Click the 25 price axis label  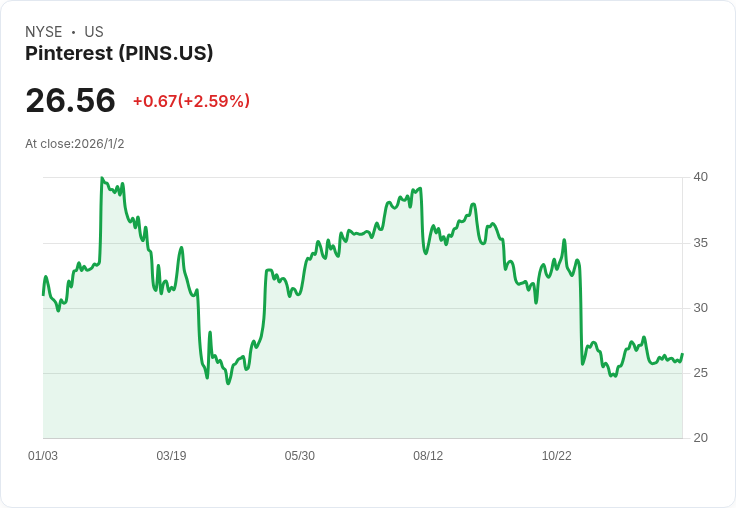(701, 373)
